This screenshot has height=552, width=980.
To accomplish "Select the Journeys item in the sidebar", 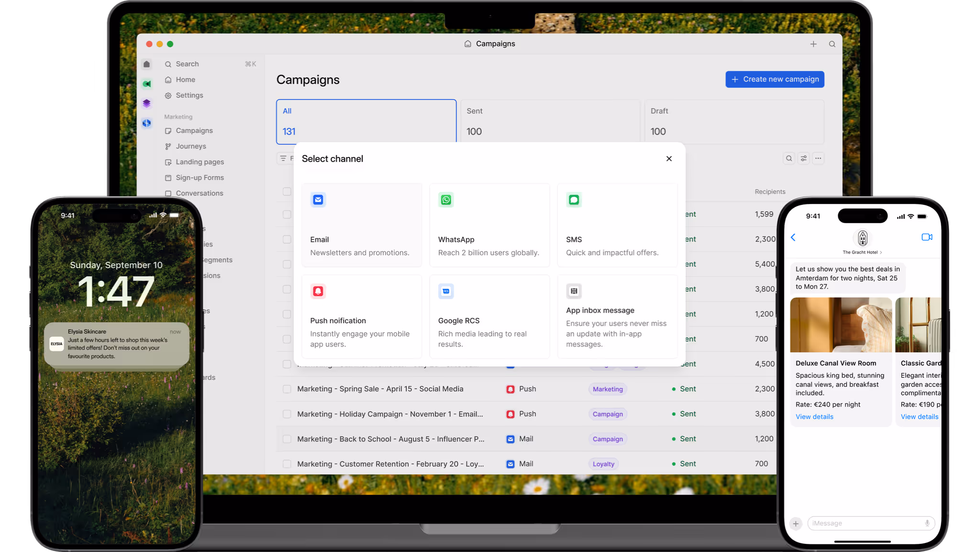I will pos(191,146).
